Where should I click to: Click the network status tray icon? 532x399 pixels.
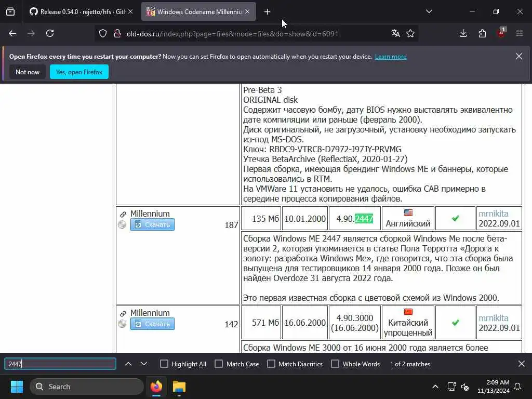click(451, 387)
